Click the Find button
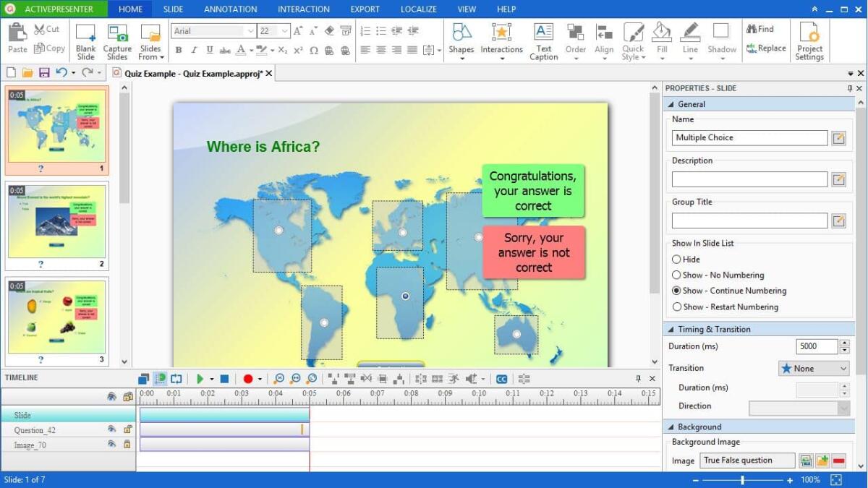This screenshot has height=488, width=868. [763, 28]
